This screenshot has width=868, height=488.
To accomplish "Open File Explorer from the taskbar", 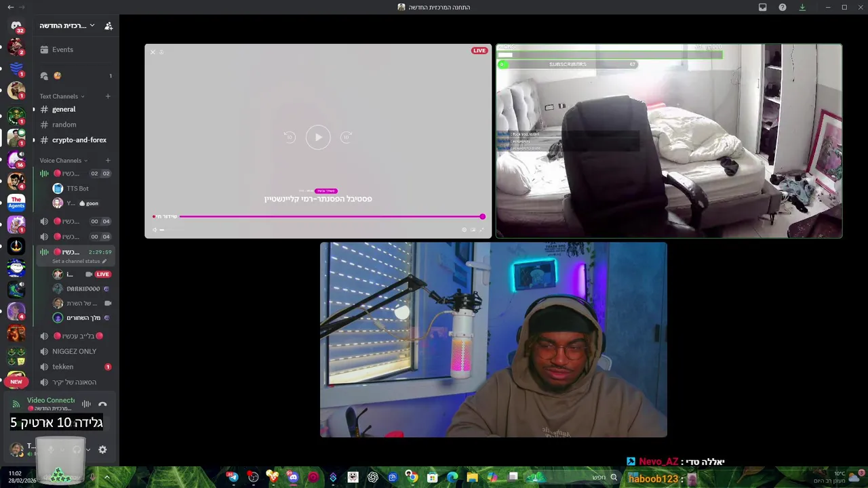I will click(x=472, y=477).
